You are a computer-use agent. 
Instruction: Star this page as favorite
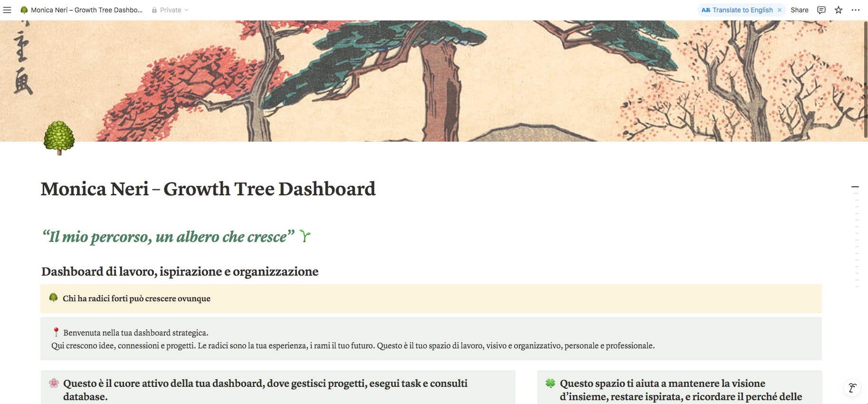point(839,10)
